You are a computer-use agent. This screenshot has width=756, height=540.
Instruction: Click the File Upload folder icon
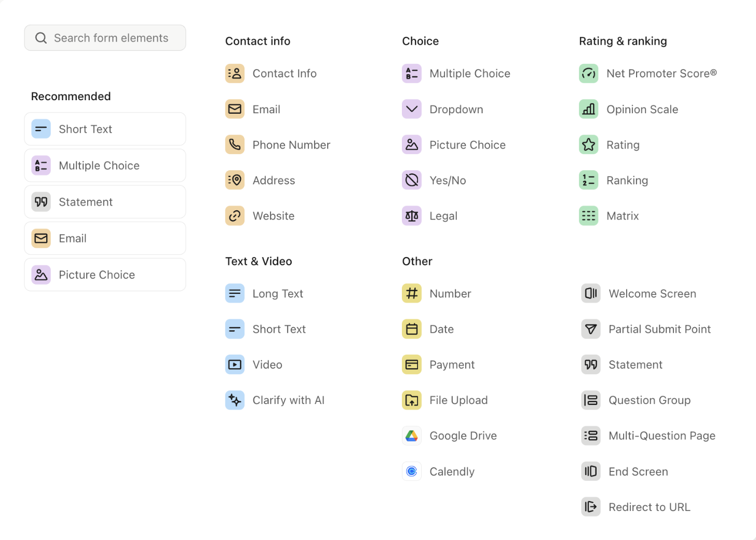[412, 400]
